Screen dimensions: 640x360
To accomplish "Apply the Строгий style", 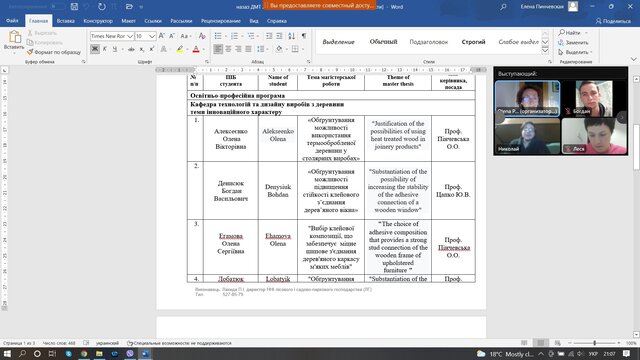I will pyautogui.click(x=473, y=42).
